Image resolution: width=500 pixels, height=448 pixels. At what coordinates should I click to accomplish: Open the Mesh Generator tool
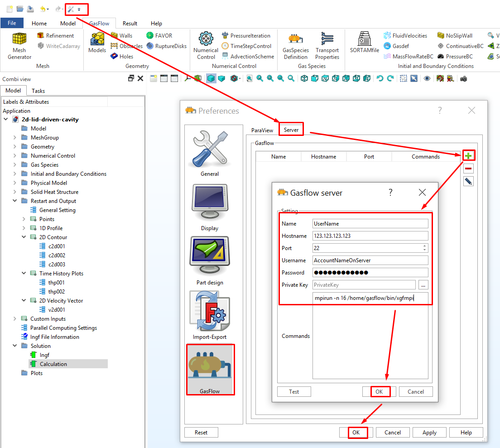[x=19, y=46]
